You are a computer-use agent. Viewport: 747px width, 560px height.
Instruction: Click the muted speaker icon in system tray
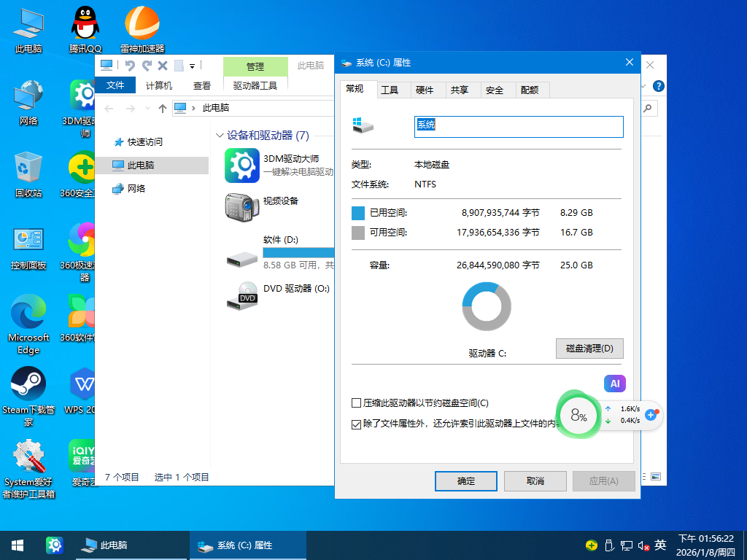coord(643,545)
